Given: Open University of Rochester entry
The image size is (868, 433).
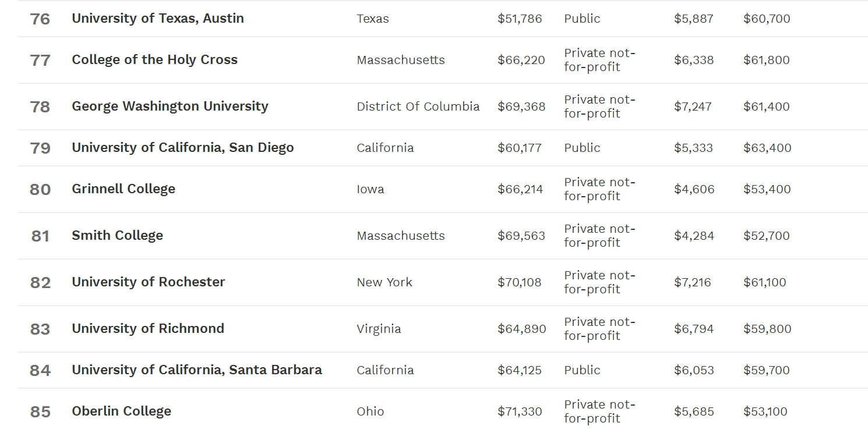Looking at the screenshot, I should click(148, 282).
